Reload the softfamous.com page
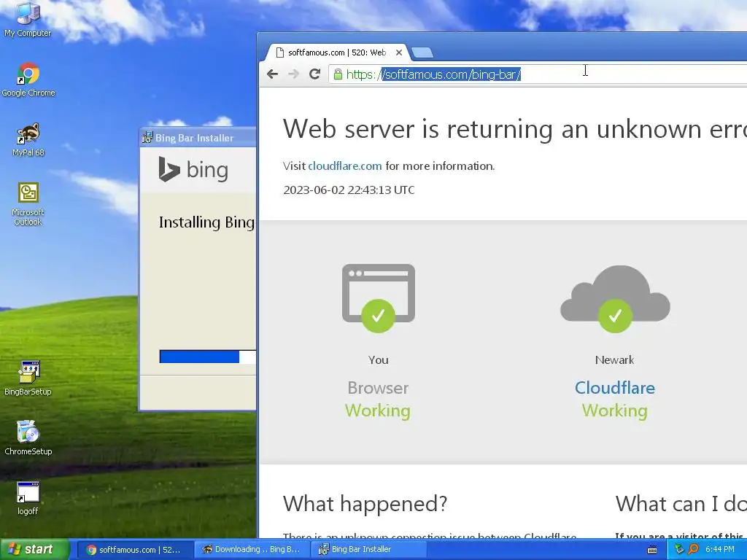The image size is (747, 560). [314, 74]
